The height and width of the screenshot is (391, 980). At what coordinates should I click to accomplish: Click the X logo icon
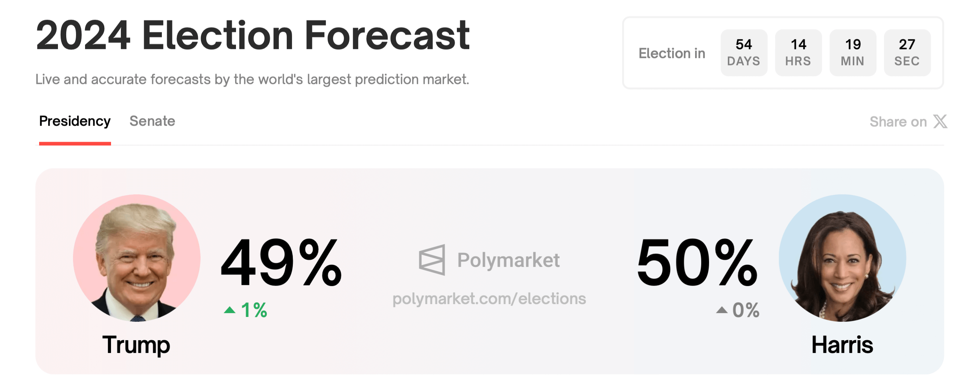click(940, 121)
